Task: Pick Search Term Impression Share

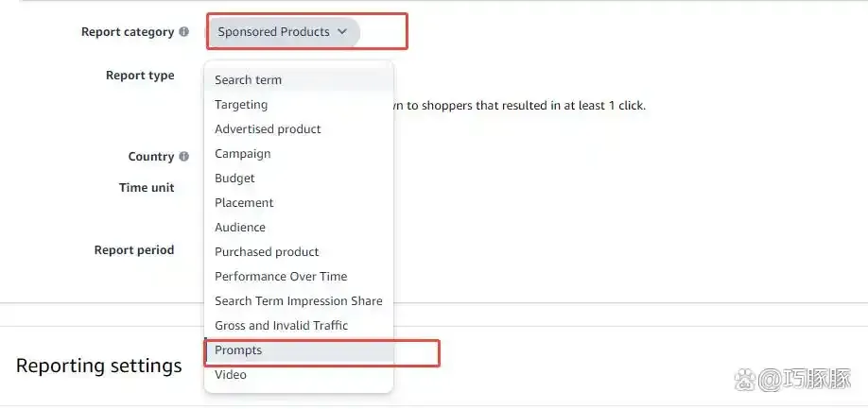Action: tap(299, 301)
